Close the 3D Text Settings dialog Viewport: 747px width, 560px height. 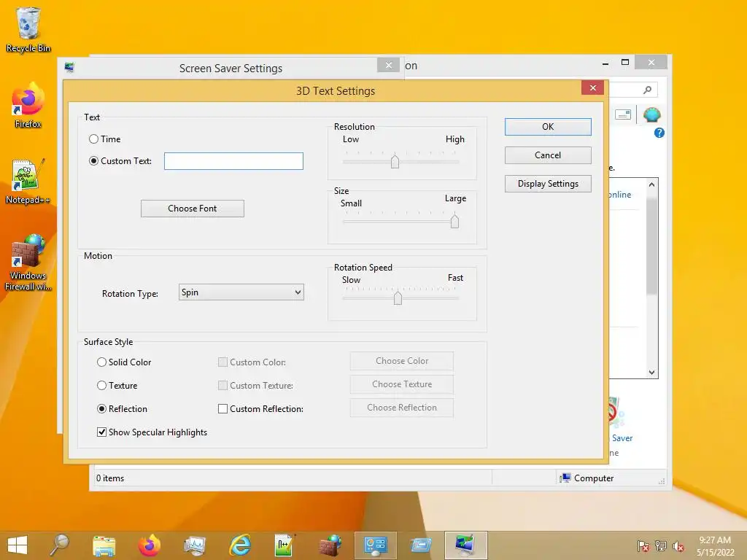point(592,87)
